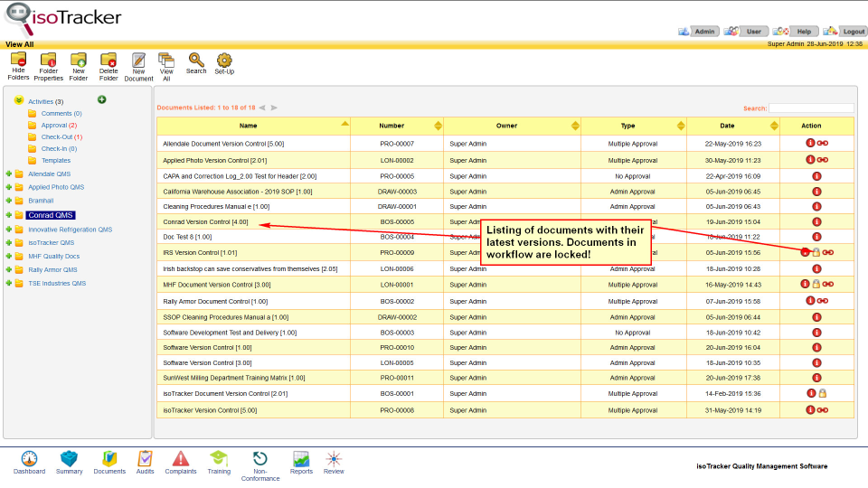Create a New Folder via toolbar
The image size is (868, 488).
pyautogui.click(x=79, y=61)
